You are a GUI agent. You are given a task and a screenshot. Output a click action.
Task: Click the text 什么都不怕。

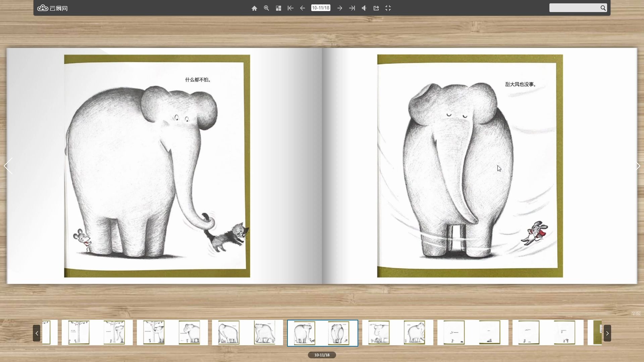[x=198, y=80]
